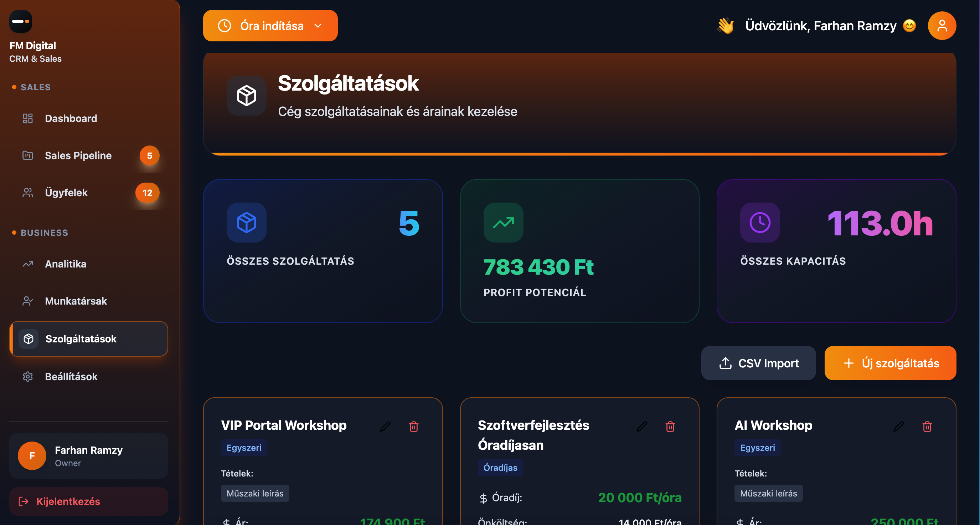Screen dimensions: 980x525
Task: Delete the Szoftverfejlesztés Óradíjasan service
Action: [670, 427]
